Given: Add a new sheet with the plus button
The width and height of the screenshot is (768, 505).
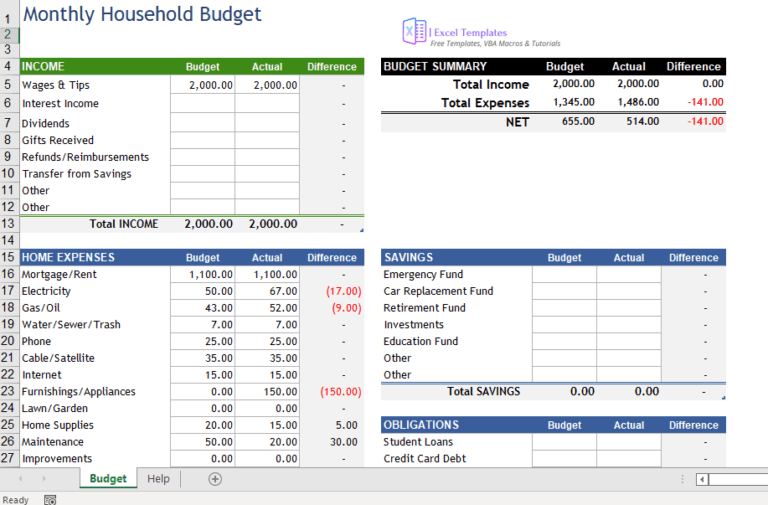Looking at the screenshot, I should click(215, 479).
